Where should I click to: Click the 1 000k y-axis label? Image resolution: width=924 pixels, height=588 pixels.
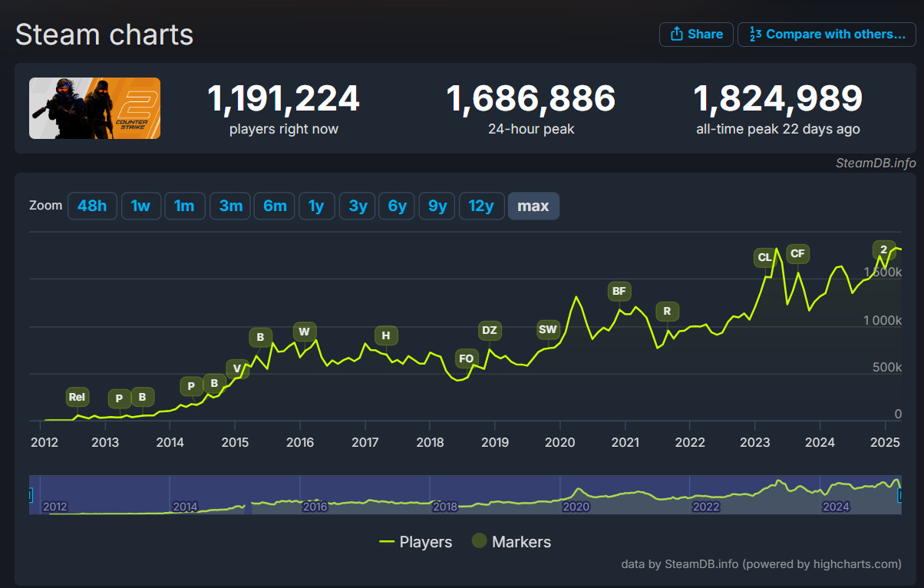click(x=882, y=320)
